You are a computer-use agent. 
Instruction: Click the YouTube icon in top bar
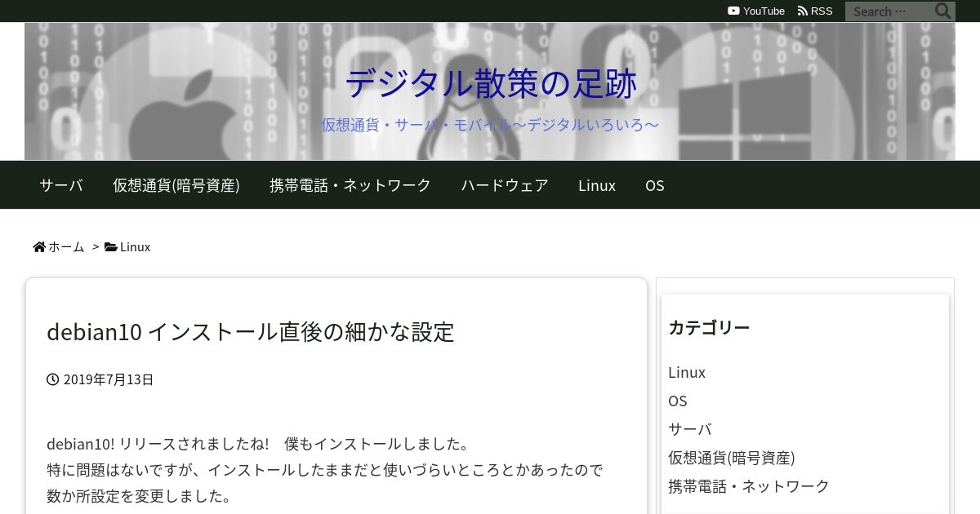[x=733, y=11]
